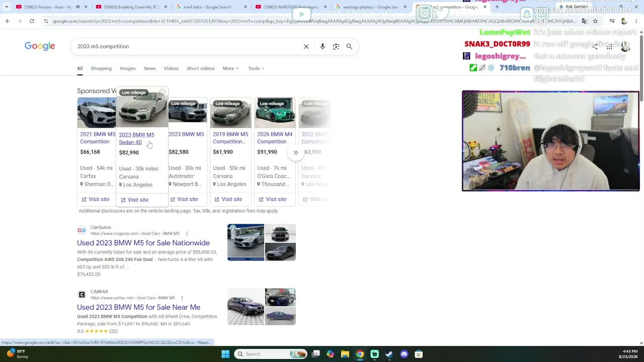The width and height of the screenshot is (644, 362).
Task: Open Steam from the taskbar
Action: 389,354
